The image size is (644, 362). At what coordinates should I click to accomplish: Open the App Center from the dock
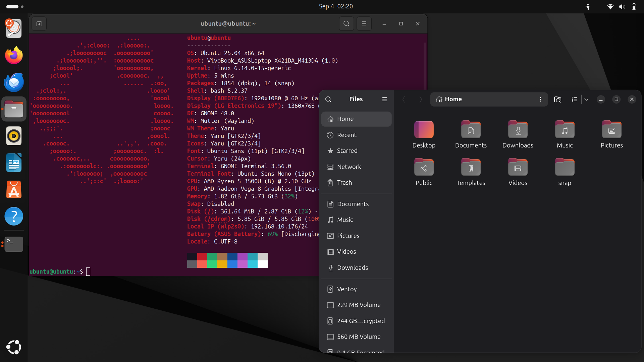(14, 189)
